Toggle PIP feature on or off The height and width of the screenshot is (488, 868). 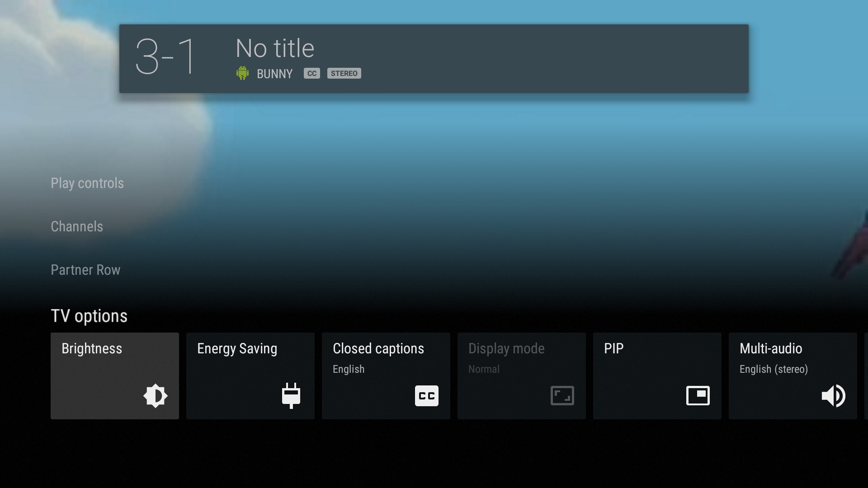coord(656,375)
